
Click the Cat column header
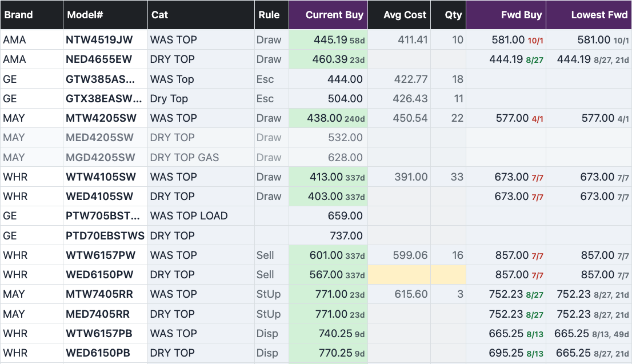coord(201,15)
